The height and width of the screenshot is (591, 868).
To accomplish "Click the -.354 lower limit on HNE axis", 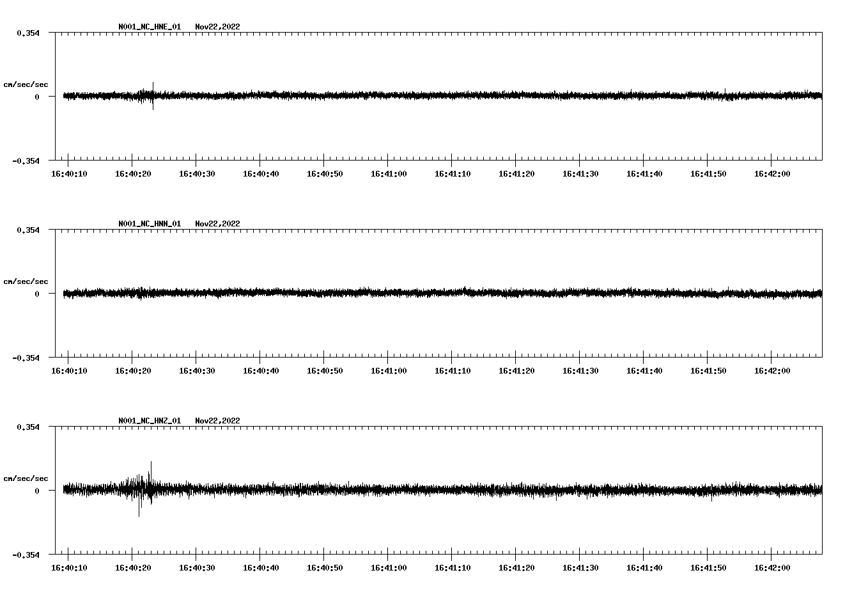I will coord(26,161).
